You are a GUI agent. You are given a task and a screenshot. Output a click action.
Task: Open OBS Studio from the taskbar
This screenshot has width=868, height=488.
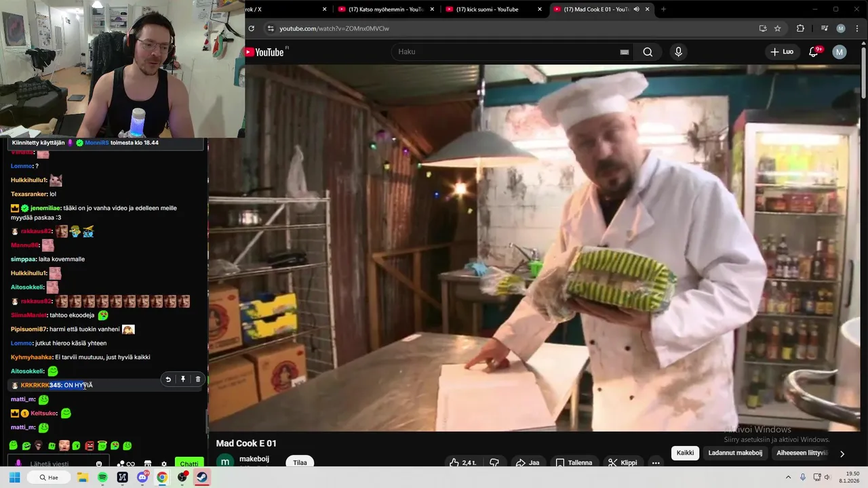[x=182, y=477]
